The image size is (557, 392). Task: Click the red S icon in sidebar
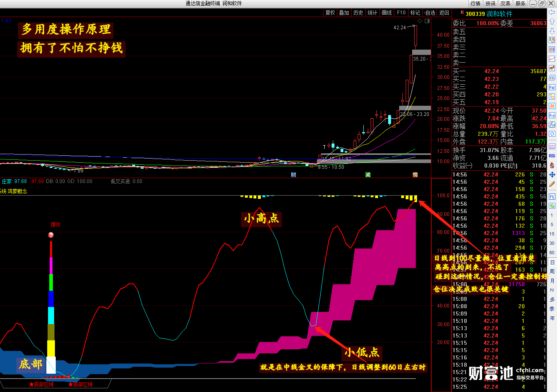pyautogui.click(x=552, y=165)
